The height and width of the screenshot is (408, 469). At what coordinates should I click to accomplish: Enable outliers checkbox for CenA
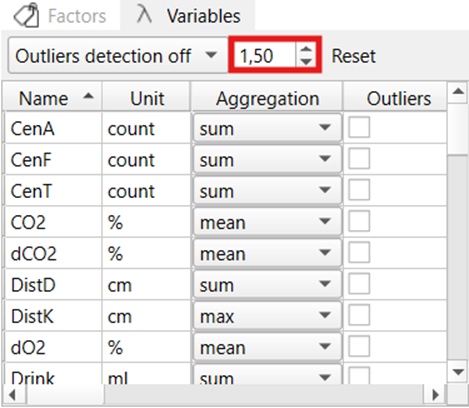click(359, 127)
